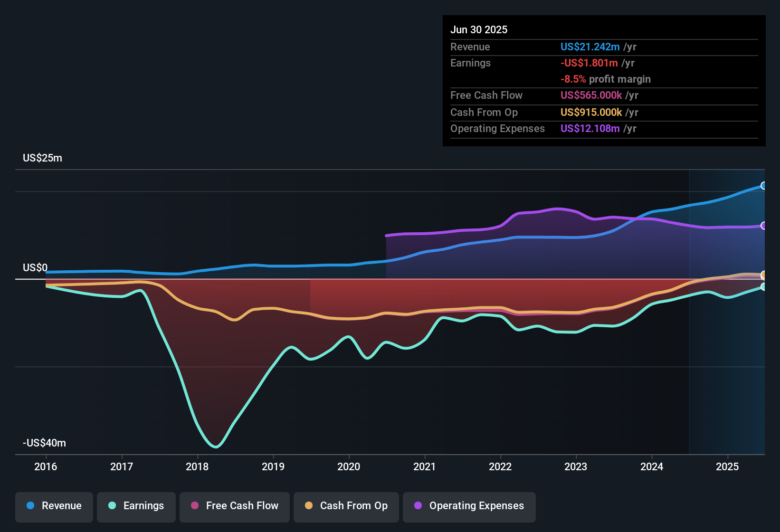The width and height of the screenshot is (780, 532).
Task: Click the teal Earnings legend dot
Action: (112, 506)
